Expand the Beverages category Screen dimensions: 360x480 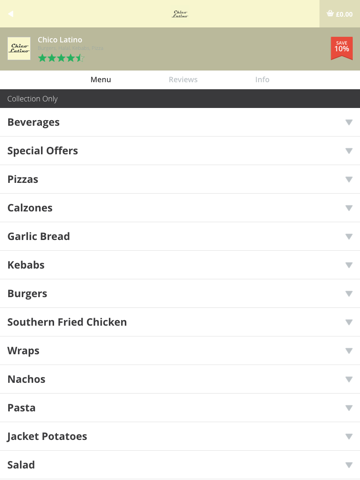180,122
